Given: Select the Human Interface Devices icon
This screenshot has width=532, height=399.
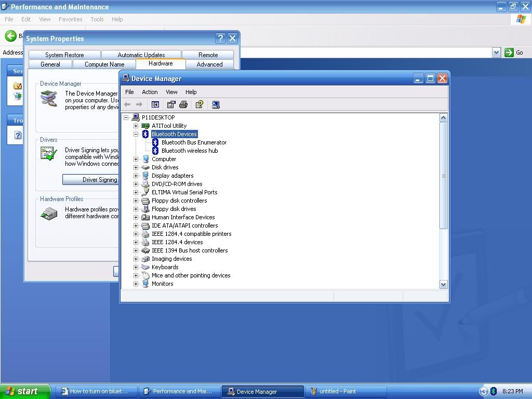Looking at the screenshot, I should 145,218.
